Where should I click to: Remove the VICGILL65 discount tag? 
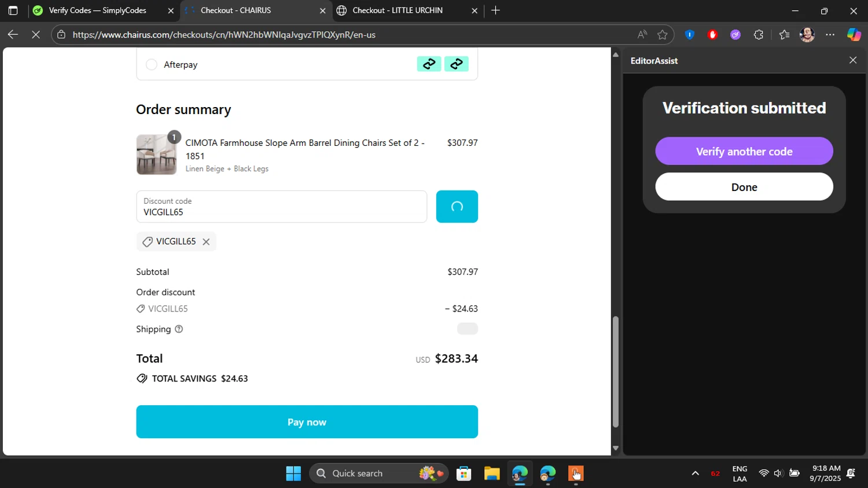click(206, 242)
